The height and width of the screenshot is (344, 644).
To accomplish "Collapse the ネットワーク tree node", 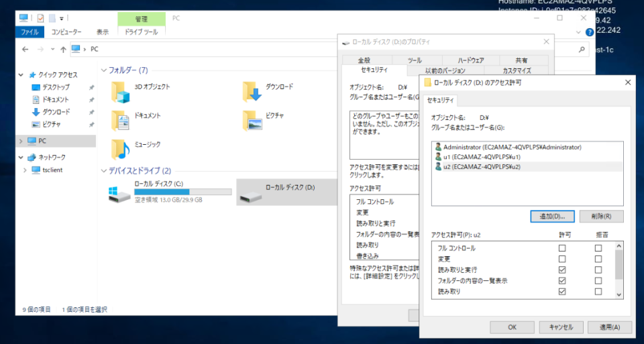I will pyautogui.click(x=21, y=158).
